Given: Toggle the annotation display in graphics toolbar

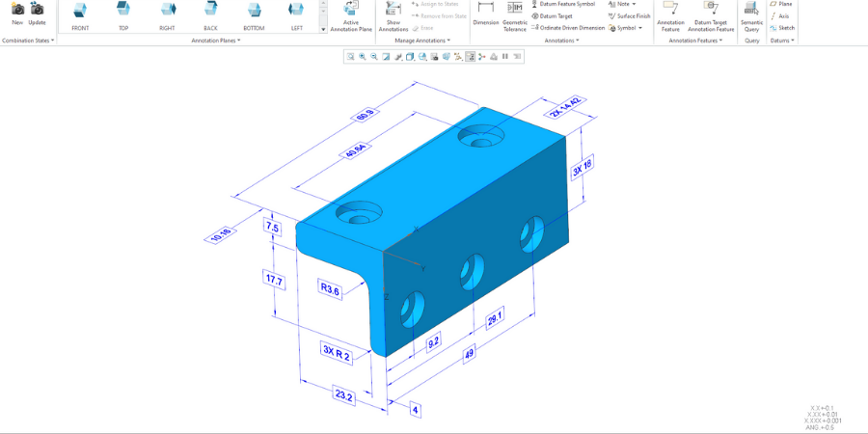Looking at the screenshot, I should click(470, 57).
